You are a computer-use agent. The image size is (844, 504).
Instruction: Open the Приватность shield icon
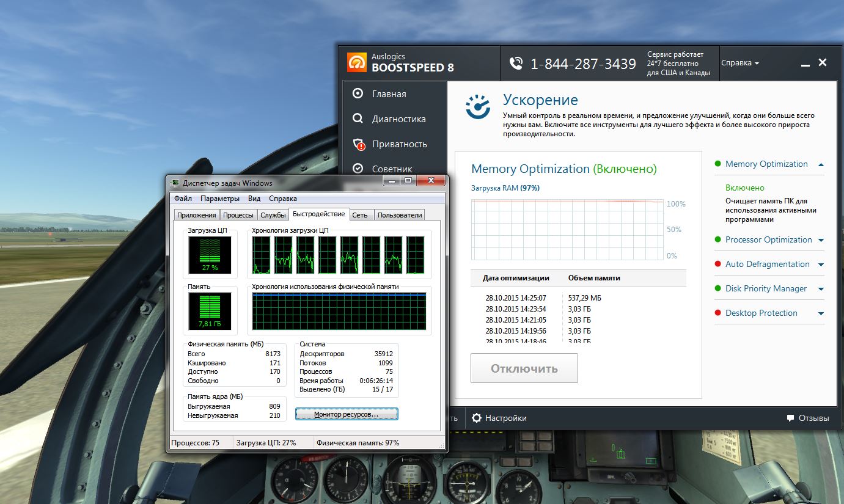(x=359, y=144)
